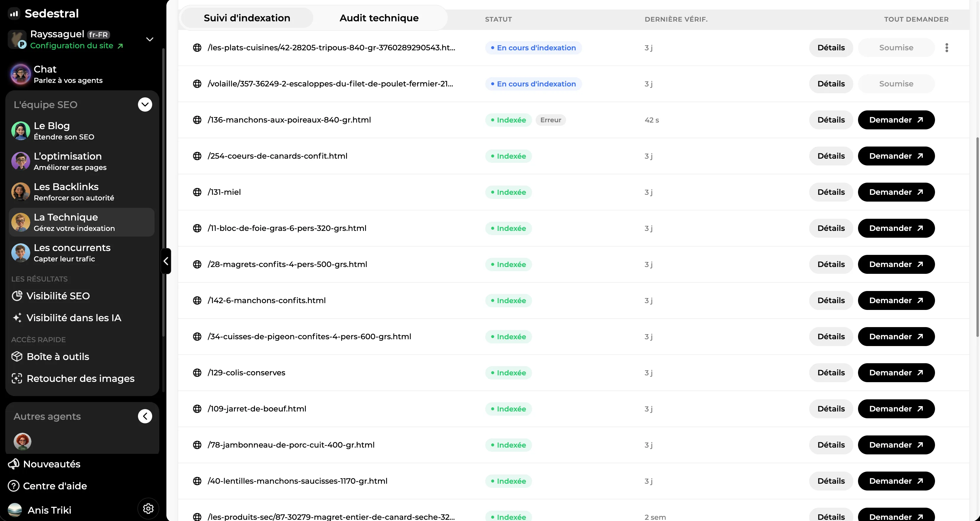Click Anis Triki profile avatar

click(15, 509)
